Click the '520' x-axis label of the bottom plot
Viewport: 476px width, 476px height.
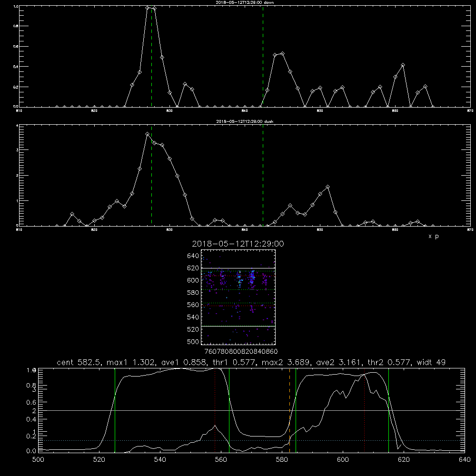click(99, 460)
